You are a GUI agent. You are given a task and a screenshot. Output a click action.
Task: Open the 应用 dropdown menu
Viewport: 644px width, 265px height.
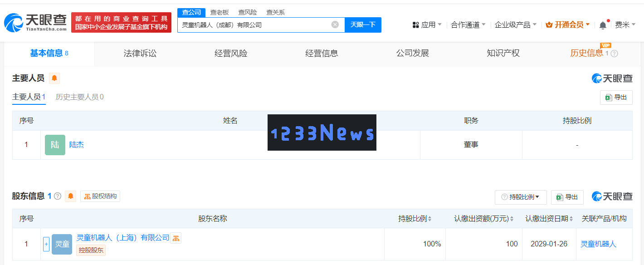coord(427,25)
